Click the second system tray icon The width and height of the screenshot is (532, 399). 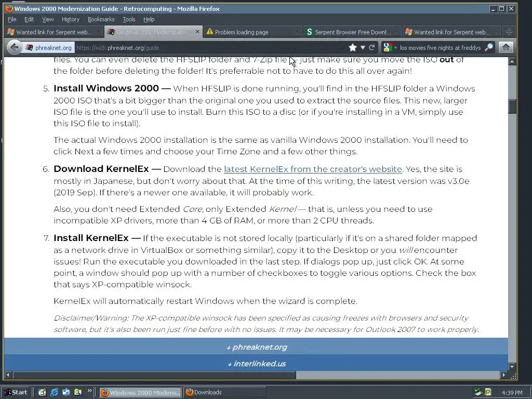(x=488, y=392)
